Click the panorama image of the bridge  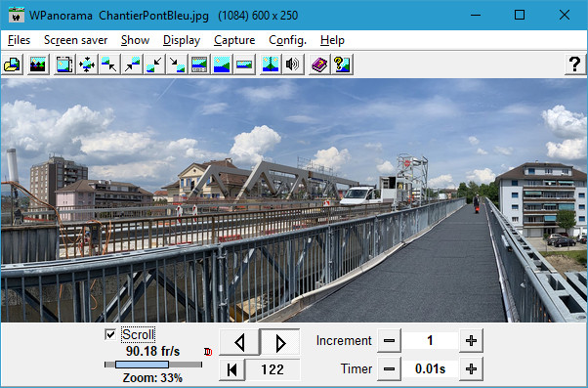click(x=294, y=200)
